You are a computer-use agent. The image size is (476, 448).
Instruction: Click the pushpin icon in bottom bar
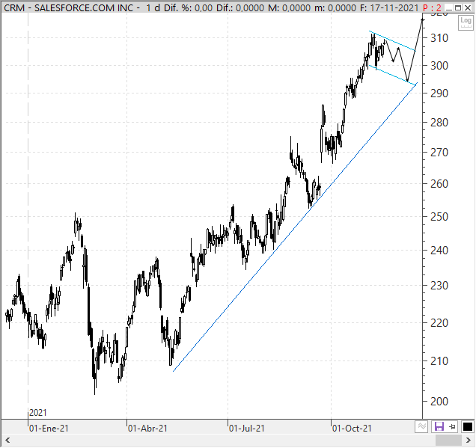click(452, 427)
